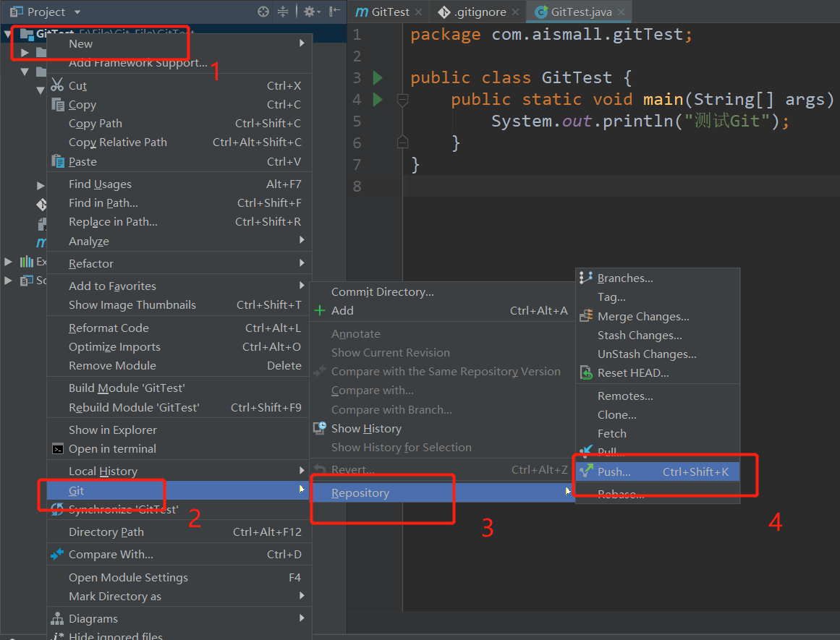Screen dimensions: 840x640
Task: Select Reformat Code menu item
Action: click(x=179, y=328)
